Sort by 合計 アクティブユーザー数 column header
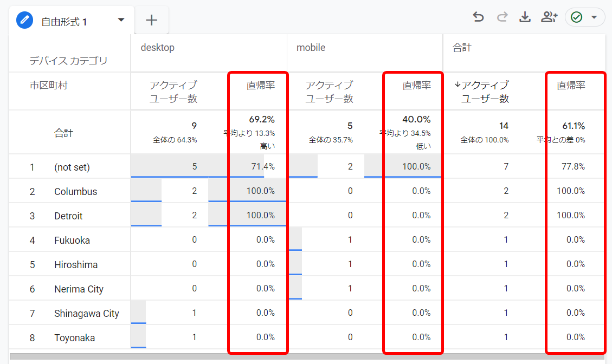 (484, 92)
